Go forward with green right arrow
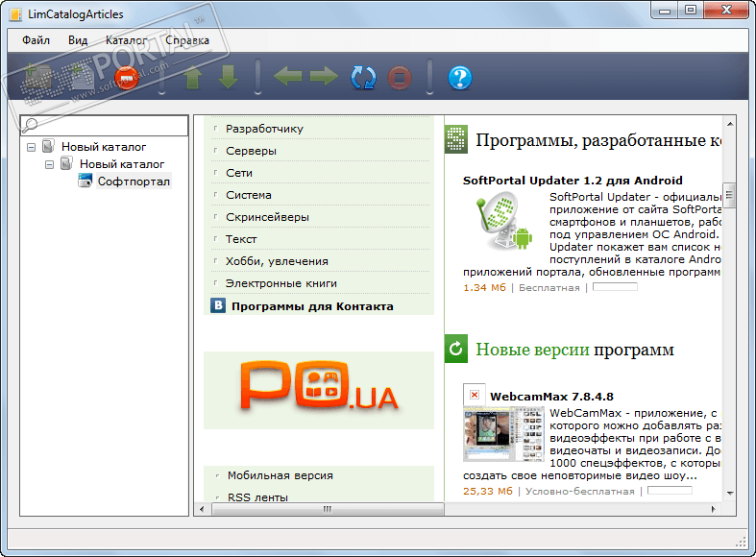 click(324, 77)
